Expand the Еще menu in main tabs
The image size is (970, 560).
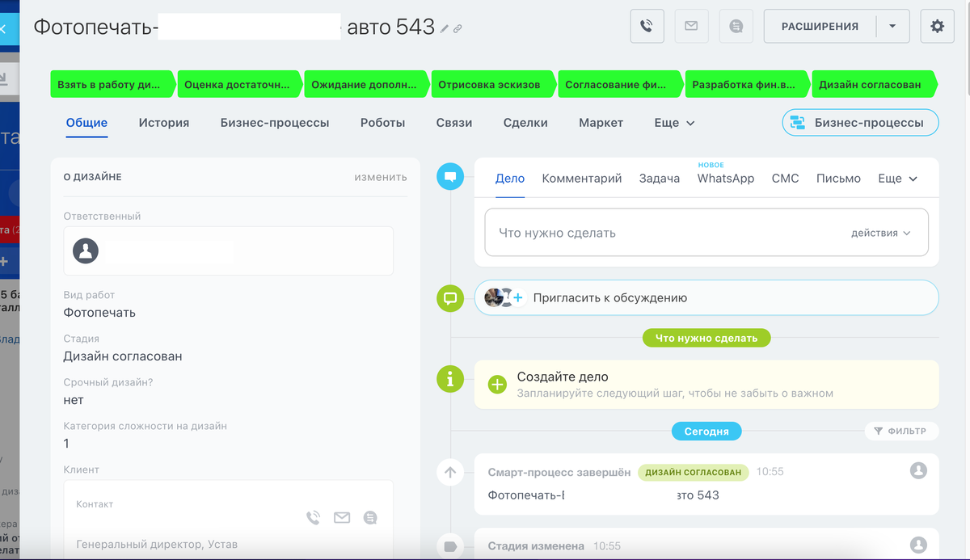(674, 123)
